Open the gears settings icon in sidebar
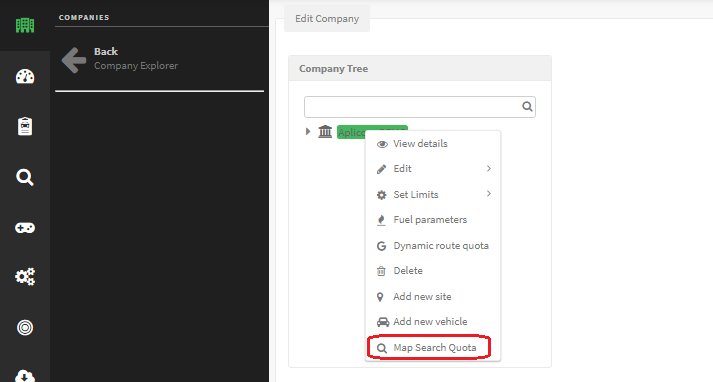Viewport: 713px width, 382px height. (25, 276)
